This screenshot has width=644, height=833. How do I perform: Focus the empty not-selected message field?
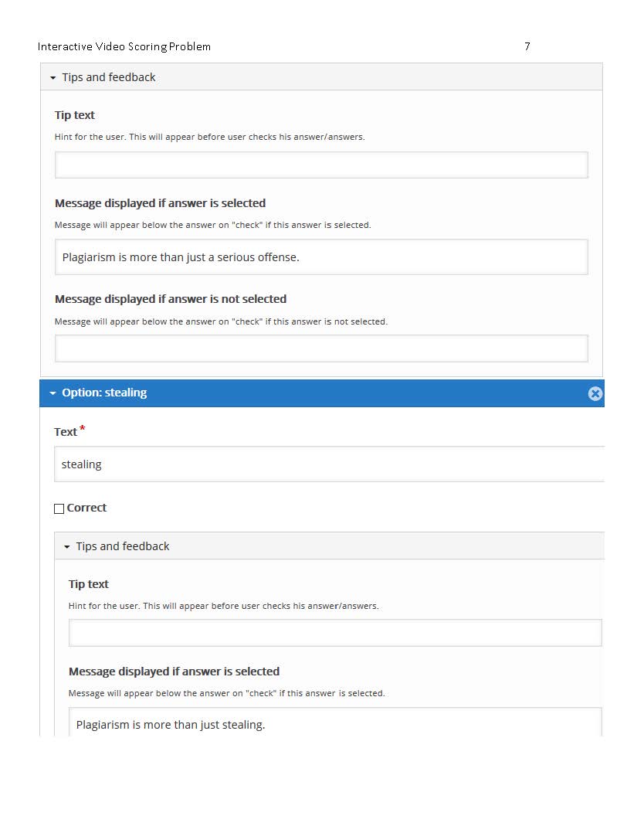pos(321,348)
